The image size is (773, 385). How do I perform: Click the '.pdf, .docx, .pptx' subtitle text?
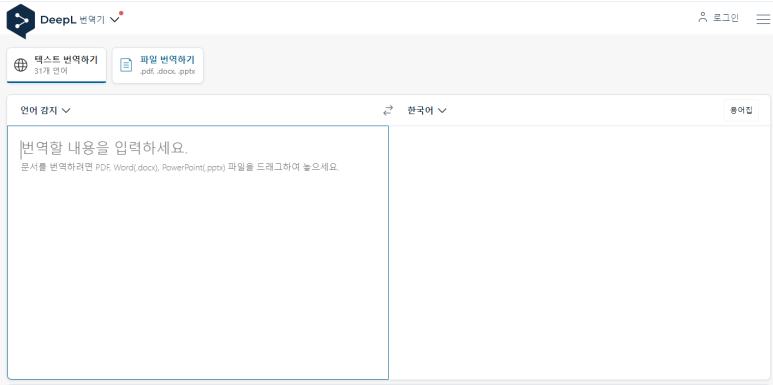[168, 71]
